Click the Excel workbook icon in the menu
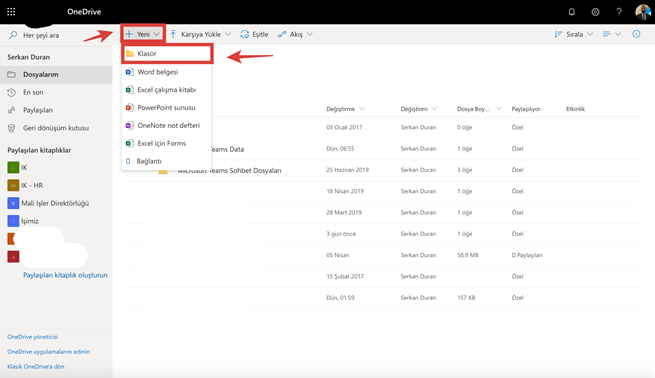 (129, 90)
